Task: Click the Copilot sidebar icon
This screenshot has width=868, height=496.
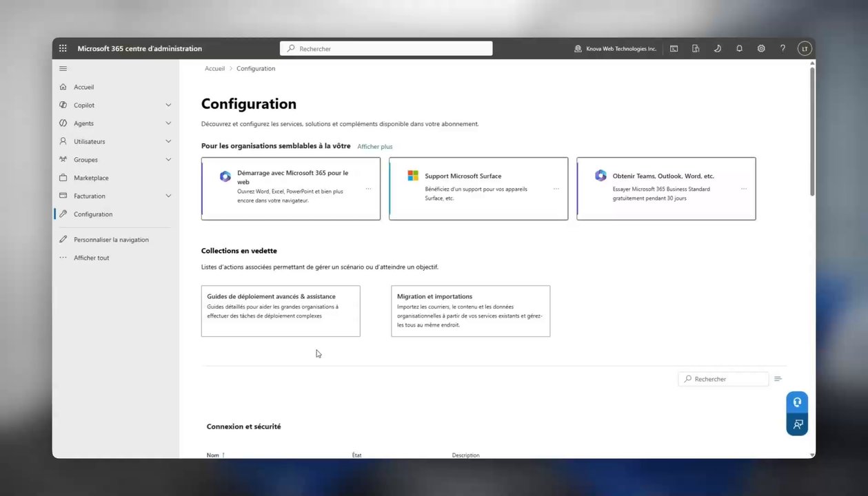Action: [x=63, y=105]
